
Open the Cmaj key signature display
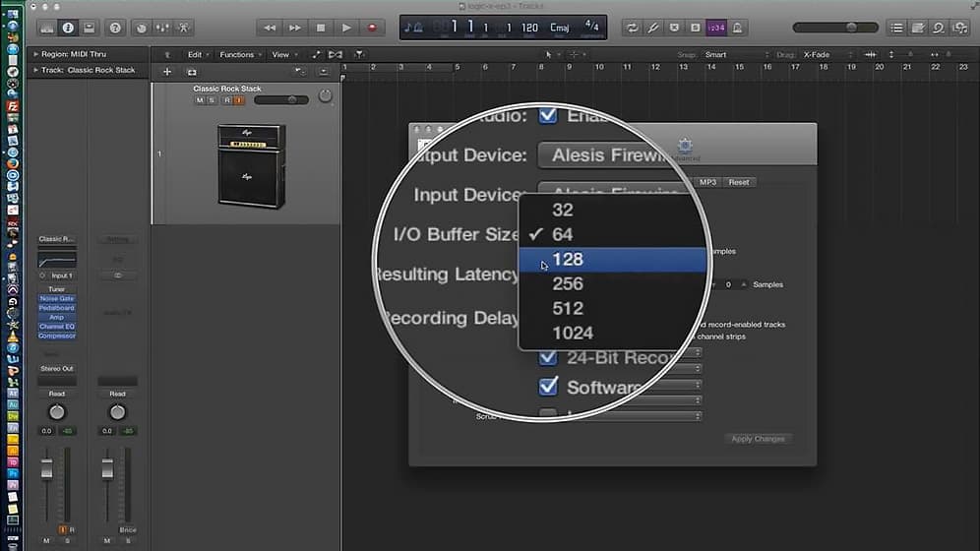[x=560, y=28]
